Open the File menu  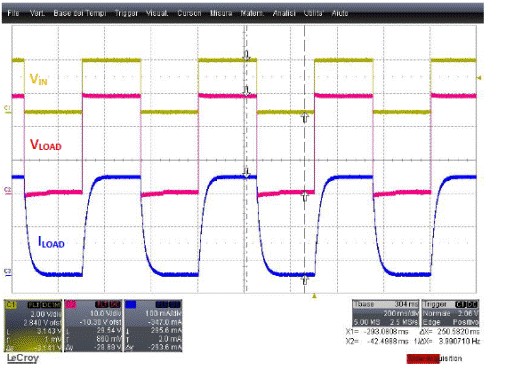(13, 13)
